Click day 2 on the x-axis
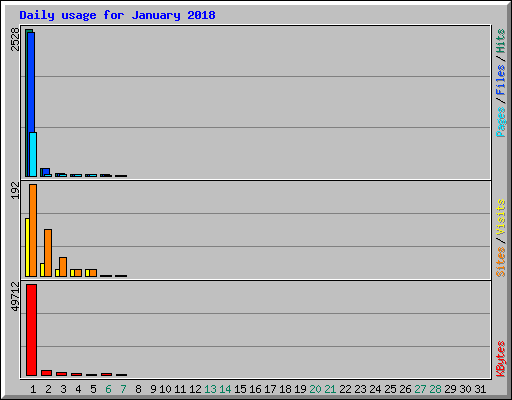The image size is (512, 400). pyautogui.click(x=48, y=389)
